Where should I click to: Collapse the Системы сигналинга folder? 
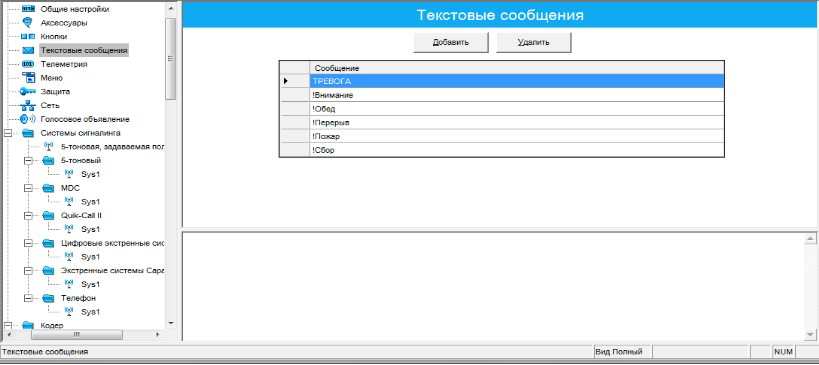coord(7,133)
